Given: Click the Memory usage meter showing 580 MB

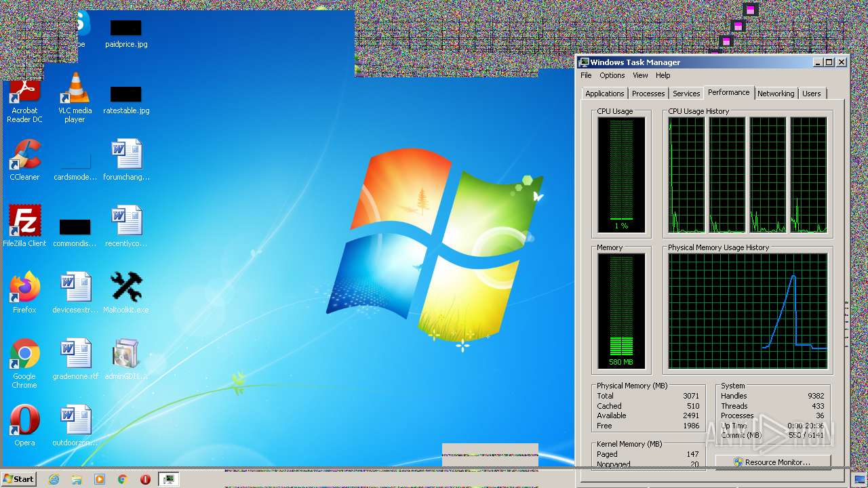Looking at the screenshot, I should [621, 312].
